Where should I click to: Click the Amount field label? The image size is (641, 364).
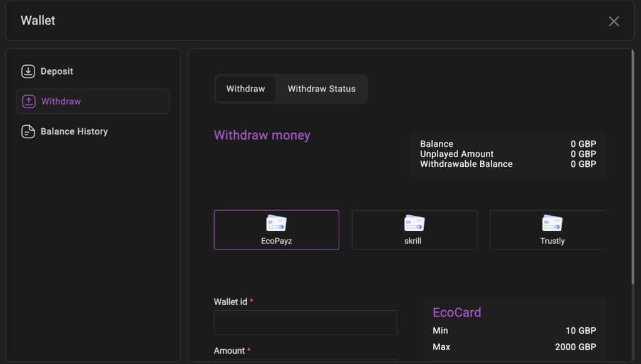(x=229, y=351)
